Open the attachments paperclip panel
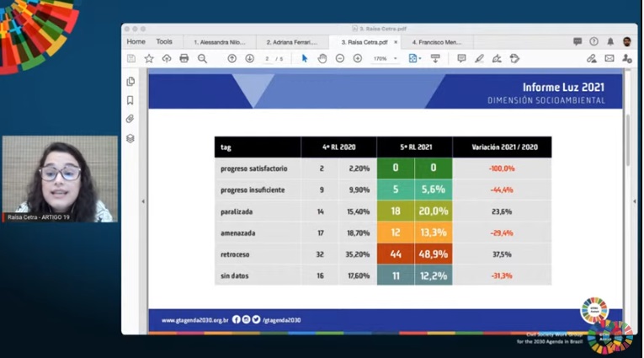The height and width of the screenshot is (358, 644). pyautogui.click(x=130, y=120)
